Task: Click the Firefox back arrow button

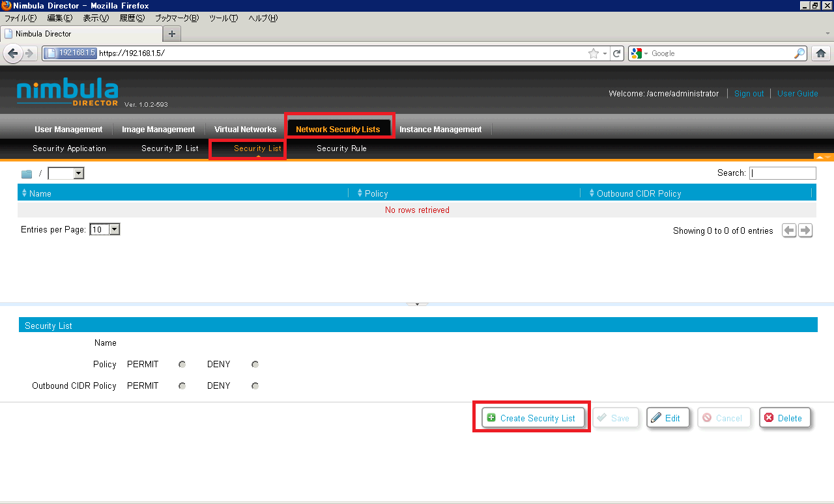Action: pyautogui.click(x=12, y=53)
